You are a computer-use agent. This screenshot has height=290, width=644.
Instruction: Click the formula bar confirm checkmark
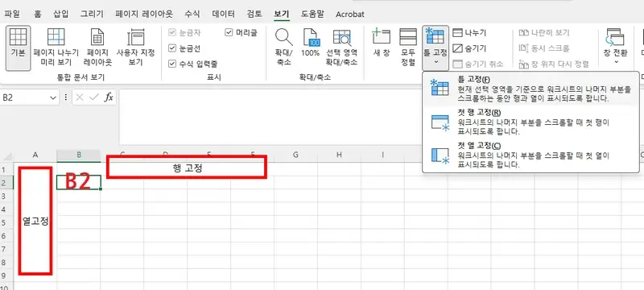coord(94,97)
